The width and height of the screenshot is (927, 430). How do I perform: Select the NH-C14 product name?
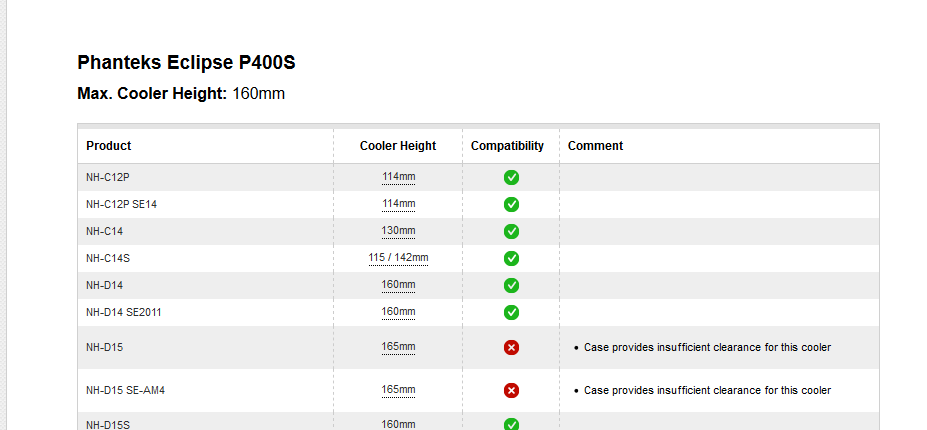(x=105, y=231)
